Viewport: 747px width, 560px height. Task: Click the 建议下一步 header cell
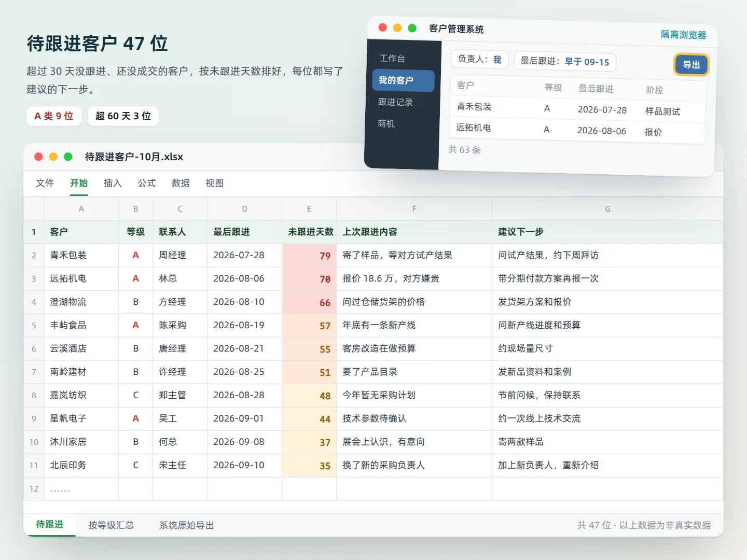pyautogui.click(x=607, y=232)
